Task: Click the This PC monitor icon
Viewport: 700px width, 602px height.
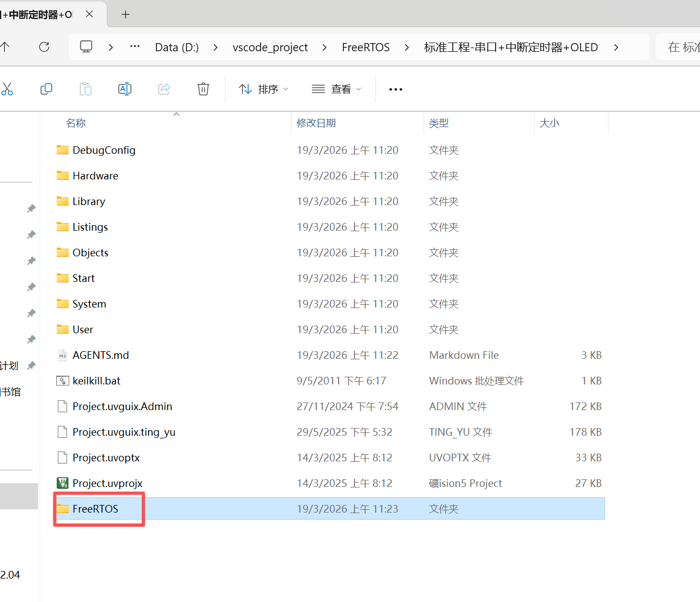Action: 86,47
